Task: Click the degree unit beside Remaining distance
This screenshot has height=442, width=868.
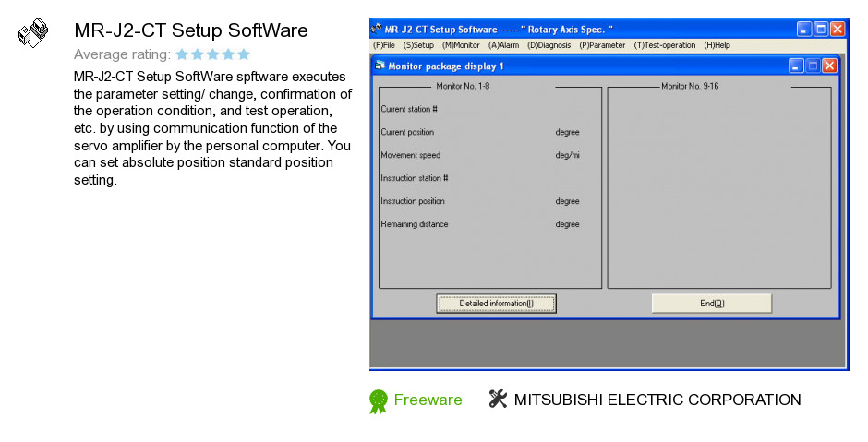Action: coord(567,224)
